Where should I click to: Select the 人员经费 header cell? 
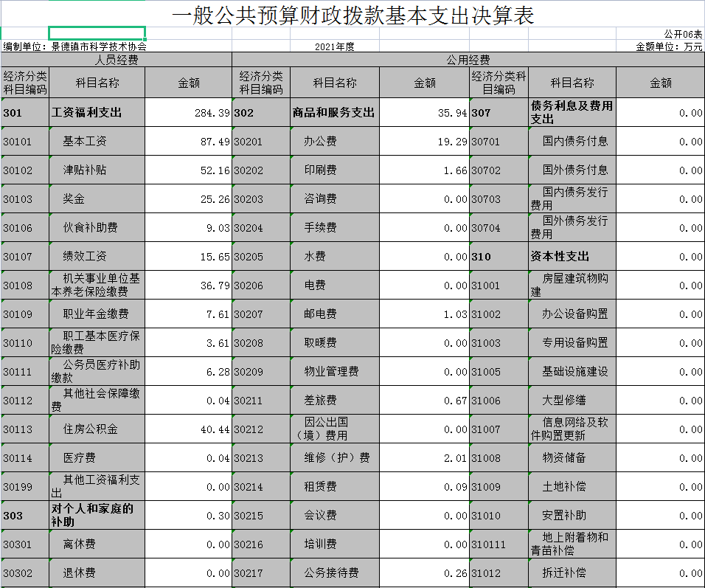(x=117, y=60)
